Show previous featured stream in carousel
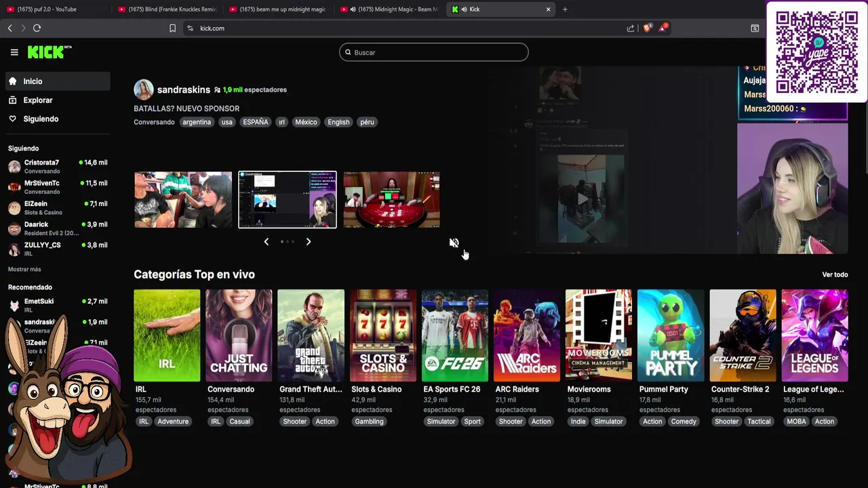Screen dimensions: 868x488 [x=266, y=241]
